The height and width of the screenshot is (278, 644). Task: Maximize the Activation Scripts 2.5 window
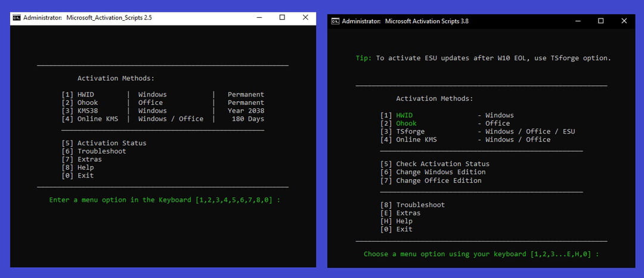[282, 18]
